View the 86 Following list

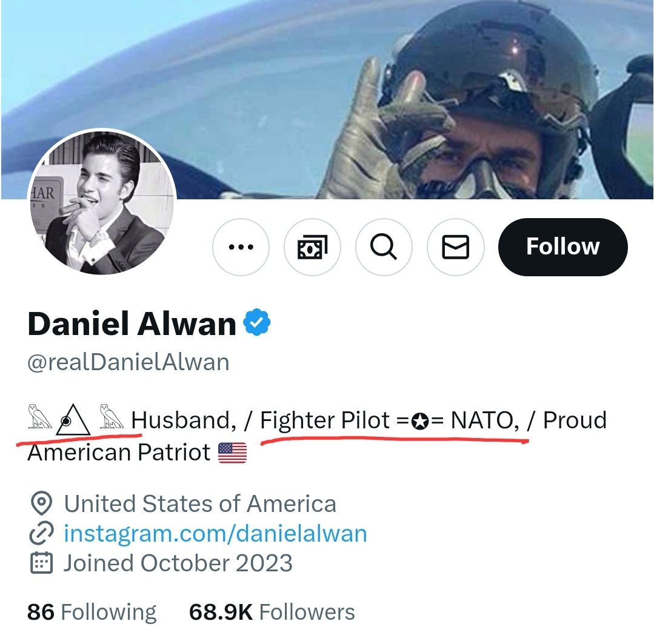click(x=92, y=612)
